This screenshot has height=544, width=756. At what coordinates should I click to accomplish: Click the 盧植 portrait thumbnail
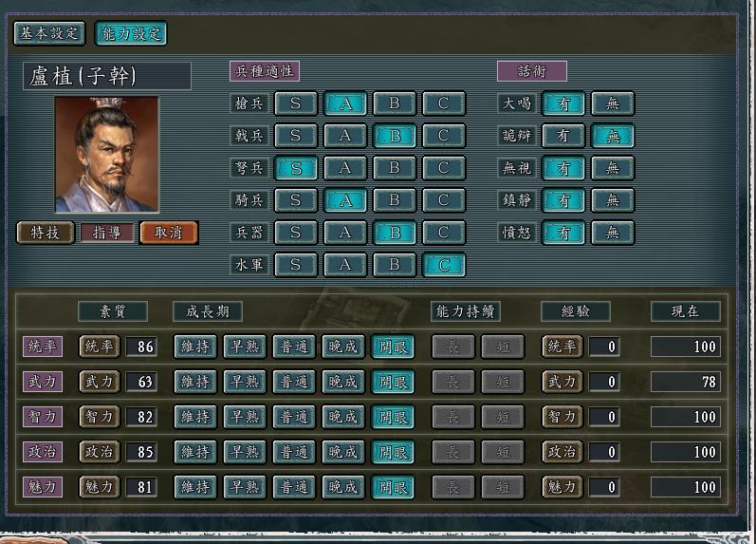coord(106,155)
